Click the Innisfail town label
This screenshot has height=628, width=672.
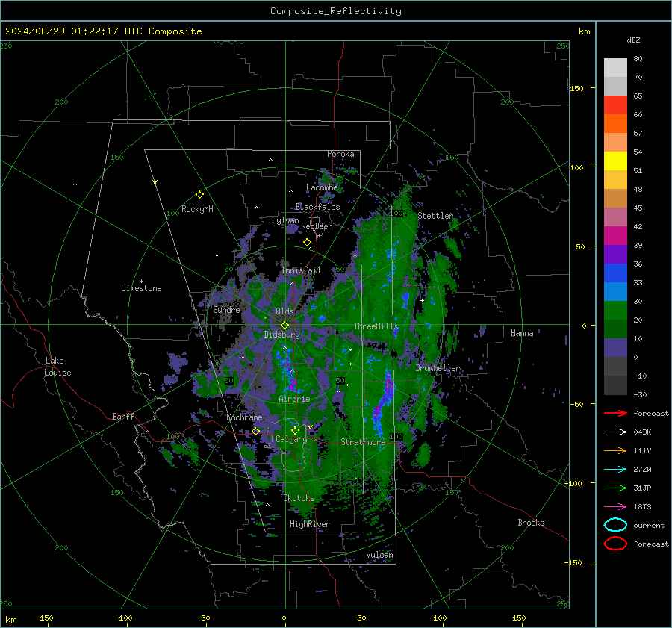click(x=301, y=270)
